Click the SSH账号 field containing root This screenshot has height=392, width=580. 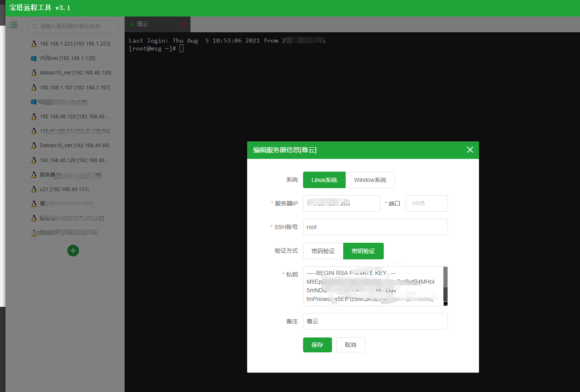pos(375,227)
